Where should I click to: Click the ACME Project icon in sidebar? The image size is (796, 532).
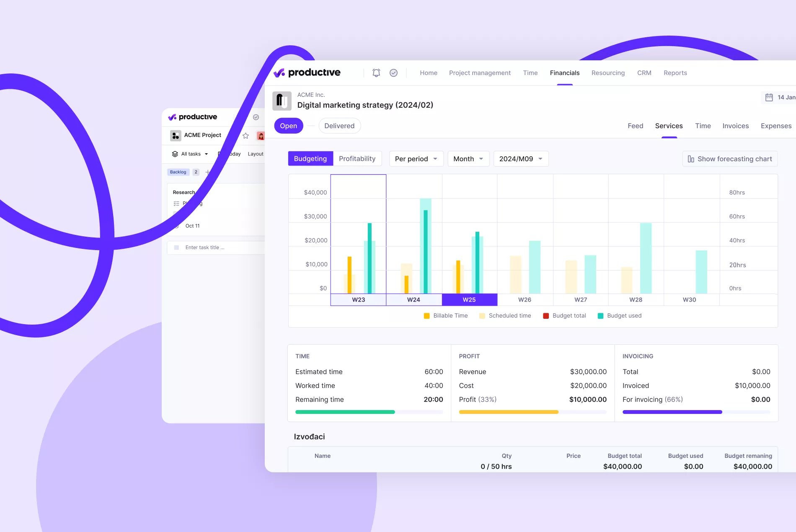click(176, 135)
